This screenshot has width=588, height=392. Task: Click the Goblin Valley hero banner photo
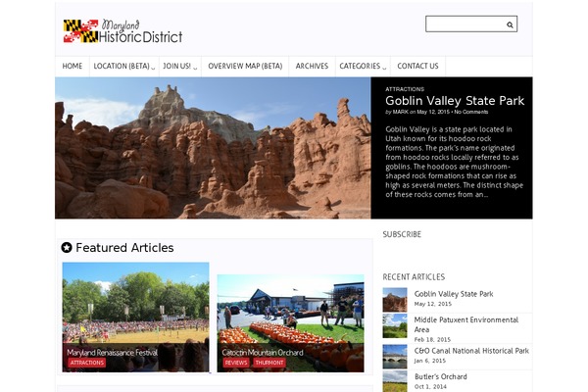click(x=213, y=148)
